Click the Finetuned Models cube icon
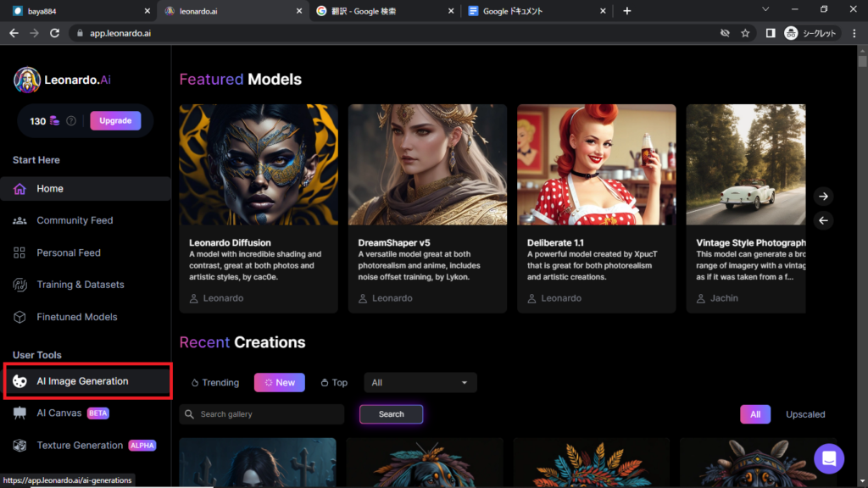868x488 pixels. [19, 317]
